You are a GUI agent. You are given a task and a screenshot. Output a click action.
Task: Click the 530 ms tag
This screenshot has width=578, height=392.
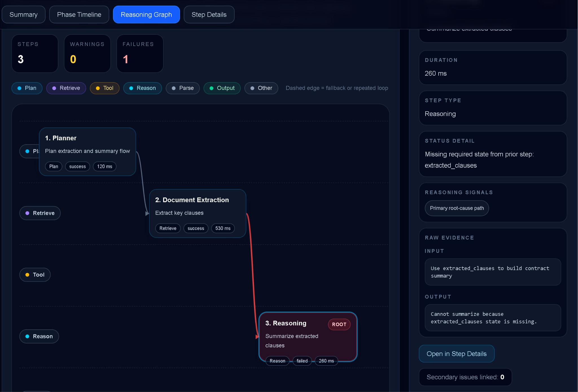click(x=223, y=228)
